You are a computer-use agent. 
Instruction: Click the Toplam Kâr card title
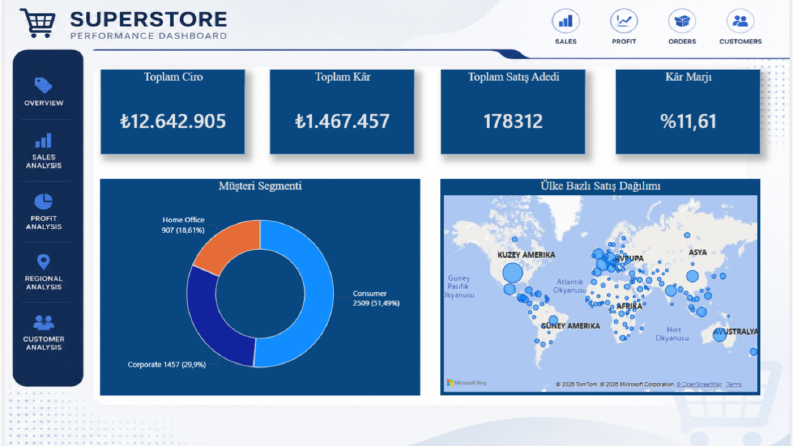coord(342,77)
